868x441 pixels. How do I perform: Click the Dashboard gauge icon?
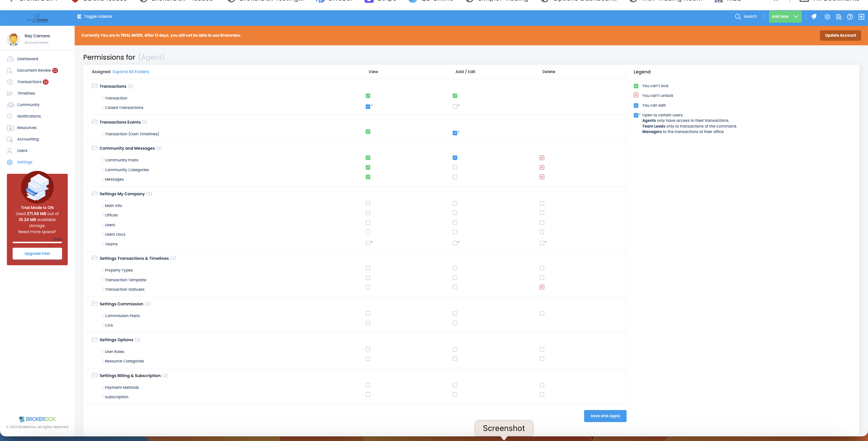[x=10, y=59]
